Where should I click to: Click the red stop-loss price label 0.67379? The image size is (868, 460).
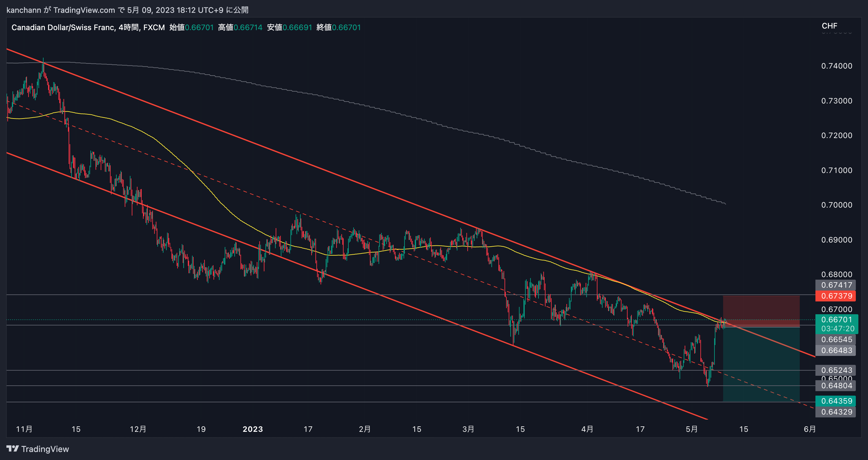(x=835, y=296)
